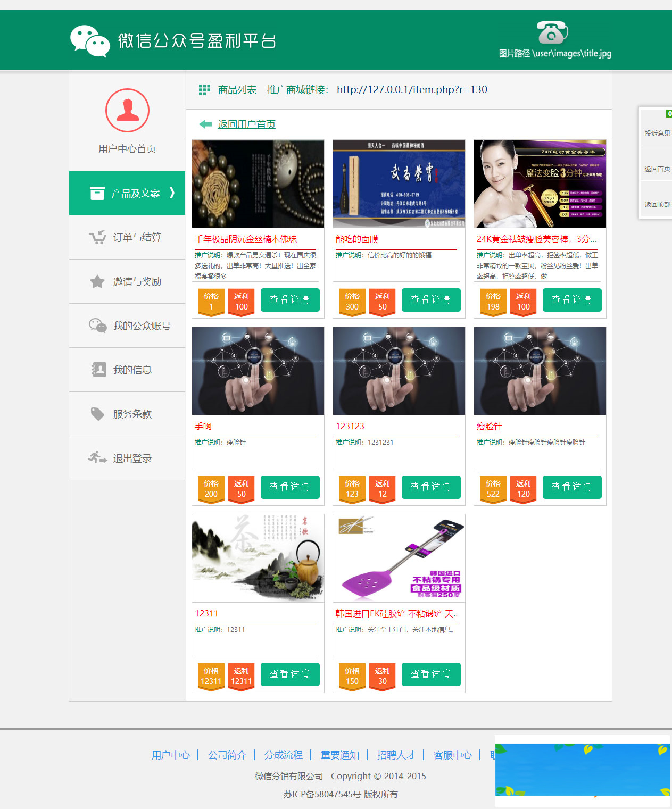Click the shopping cart icon for 订单与结算
Screen dimensions: 672x809
pyautogui.click(x=97, y=237)
